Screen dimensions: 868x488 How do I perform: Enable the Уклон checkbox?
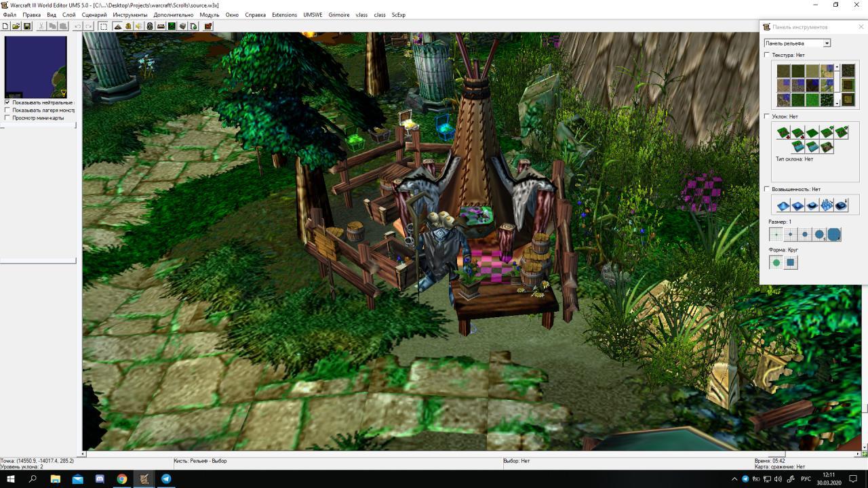(767, 117)
